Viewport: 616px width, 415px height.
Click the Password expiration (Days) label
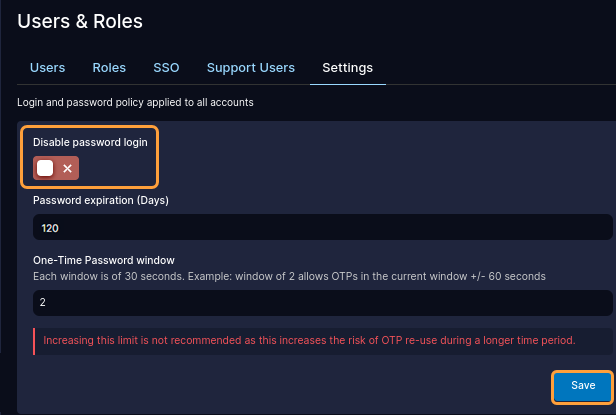(x=101, y=200)
